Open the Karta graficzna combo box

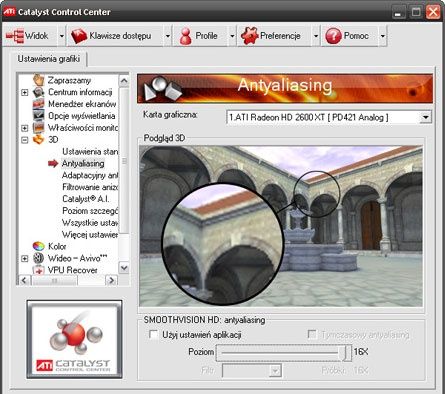point(329,117)
